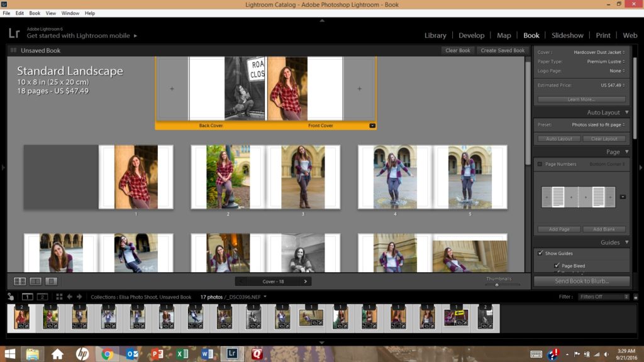Open Windows Start menu

pyautogui.click(x=10, y=354)
